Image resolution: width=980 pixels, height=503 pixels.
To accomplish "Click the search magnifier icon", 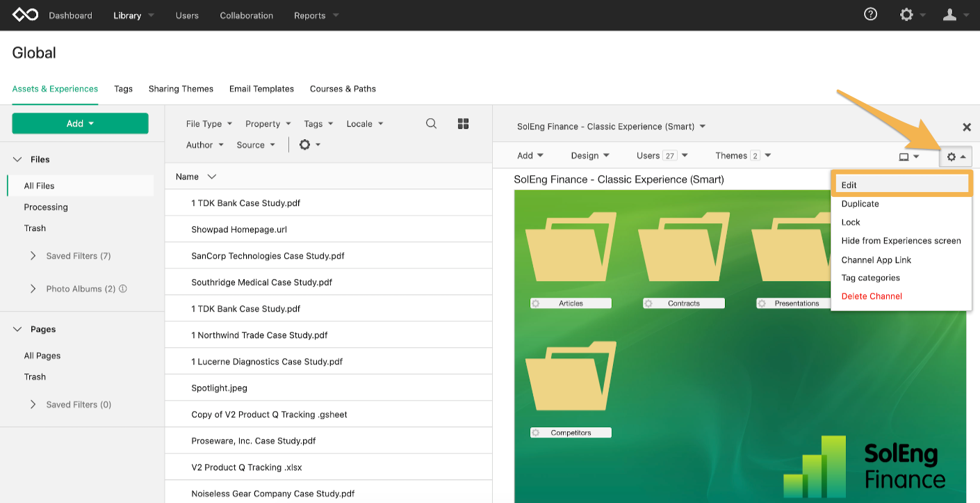I will click(x=431, y=123).
